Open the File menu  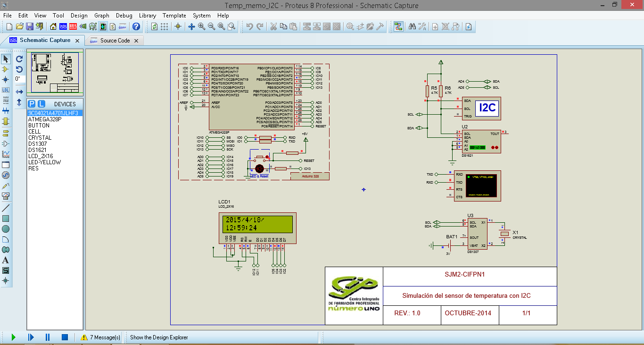point(8,16)
